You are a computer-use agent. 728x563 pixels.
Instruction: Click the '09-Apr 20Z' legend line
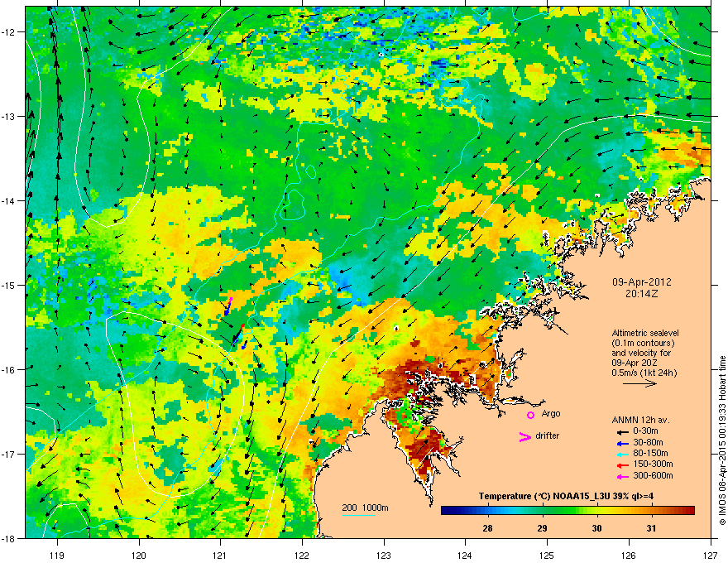click(x=635, y=363)
